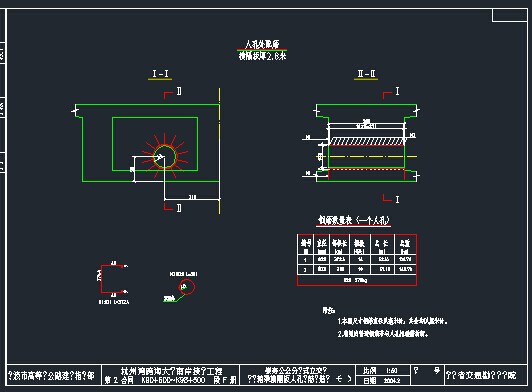The height and width of the screenshot is (392, 532).
Task: Select the rebar quantity table title
Action: [x=354, y=221]
